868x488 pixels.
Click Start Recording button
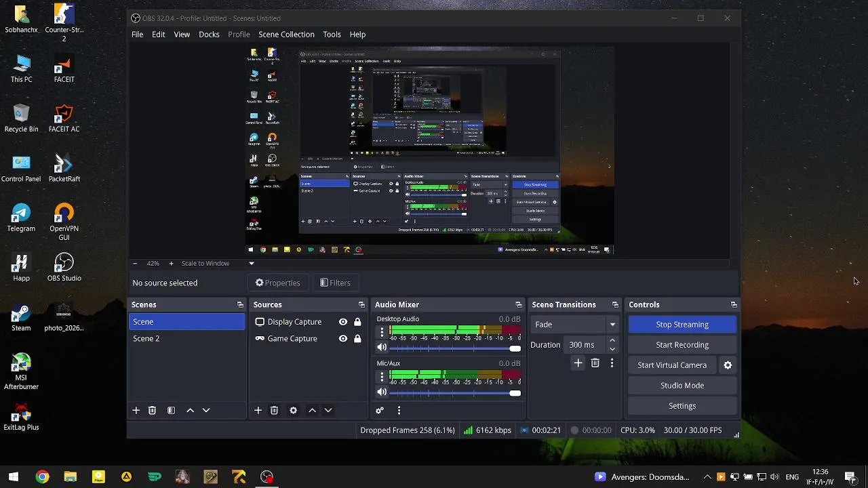682,345
